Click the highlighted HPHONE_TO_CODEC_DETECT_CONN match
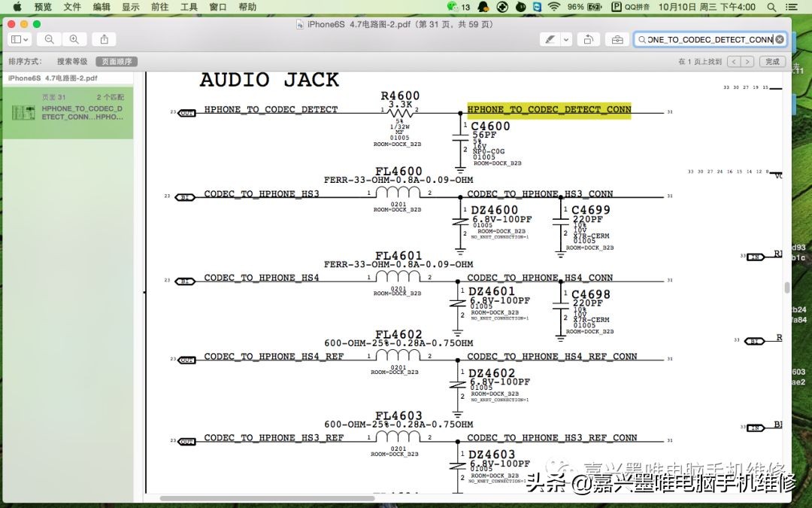 coord(549,109)
